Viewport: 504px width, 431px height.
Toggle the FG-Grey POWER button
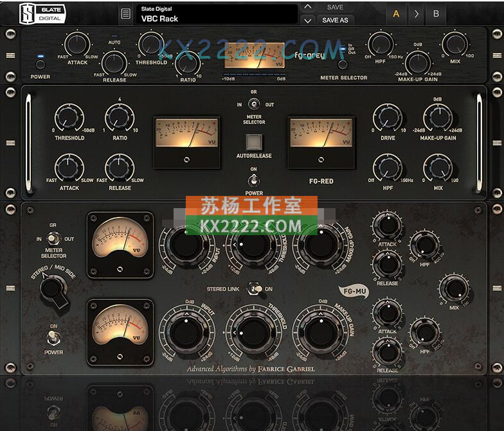(x=40, y=64)
